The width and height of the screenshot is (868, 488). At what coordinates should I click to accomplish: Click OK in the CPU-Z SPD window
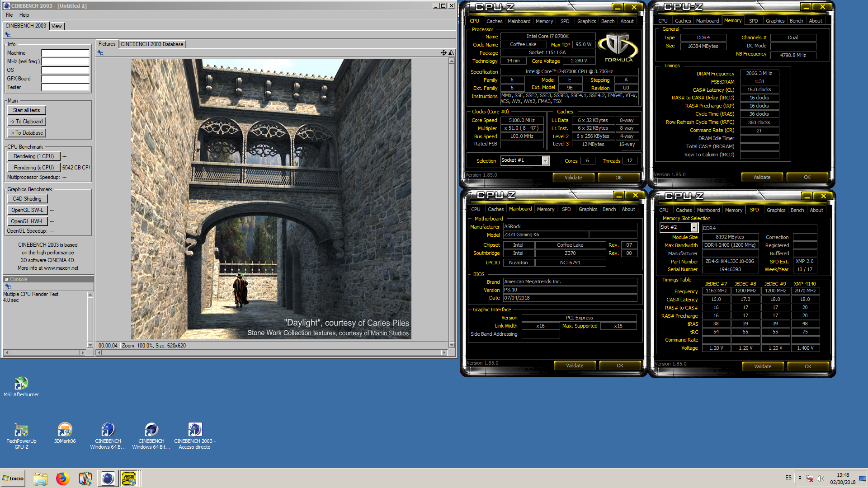tap(808, 366)
